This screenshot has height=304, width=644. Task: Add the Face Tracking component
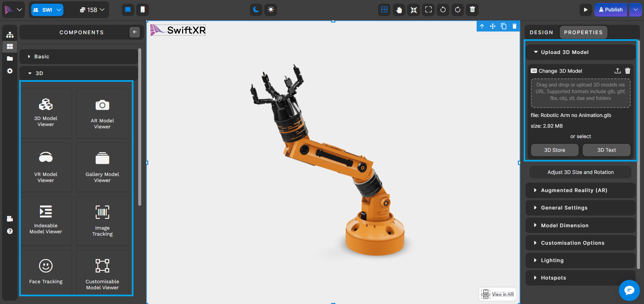click(46, 272)
